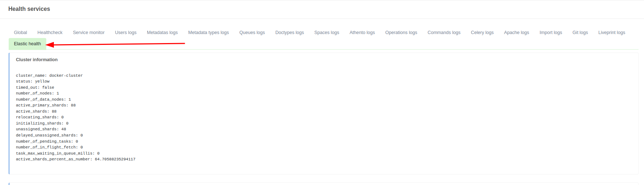The height and width of the screenshot is (185, 644).
Task: Show the Apache logs tab
Action: (x=516, y=33)
